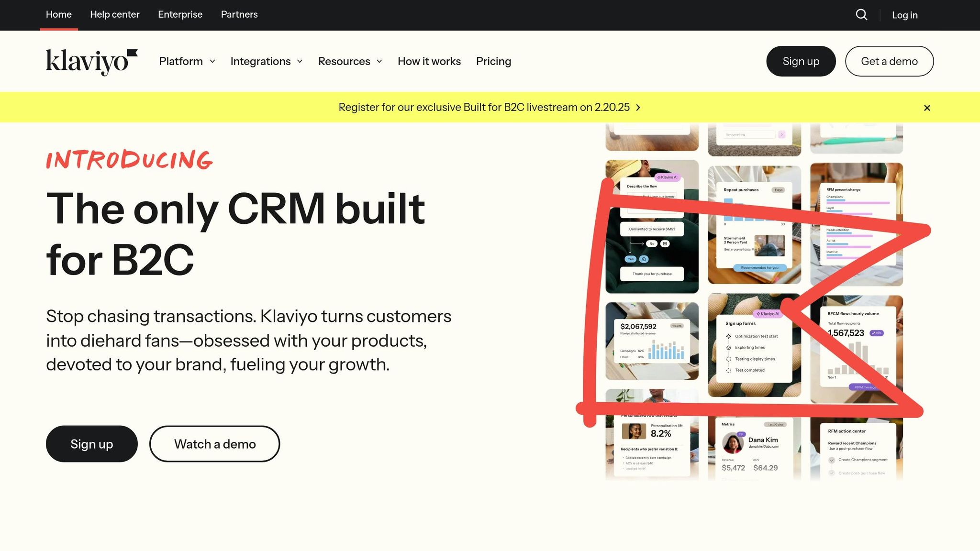Expand the Resources menu
This screenshot has height=551, width=980.
350,61
